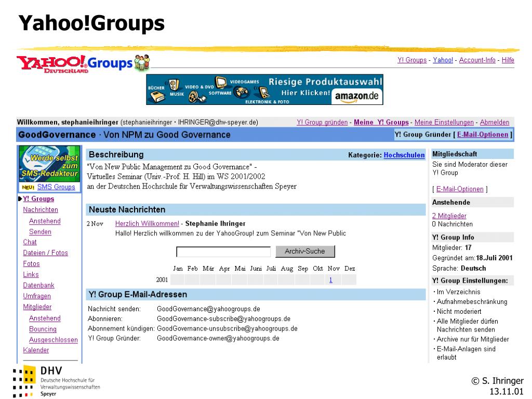This screenshot has height=399, width=532.
Task: Click the Mitglieder: 17 info text
Action: (451, 248)
